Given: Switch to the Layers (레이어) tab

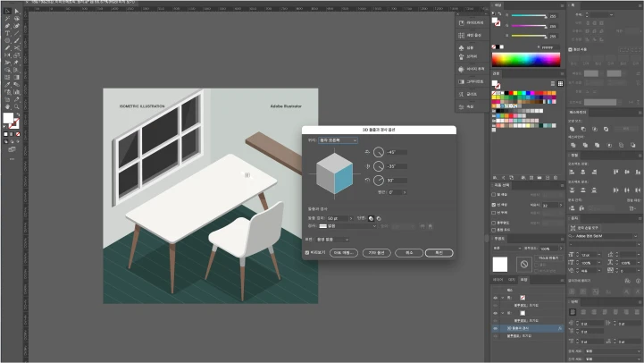Looking at the screenshot, I should click(x=498, y=280).
